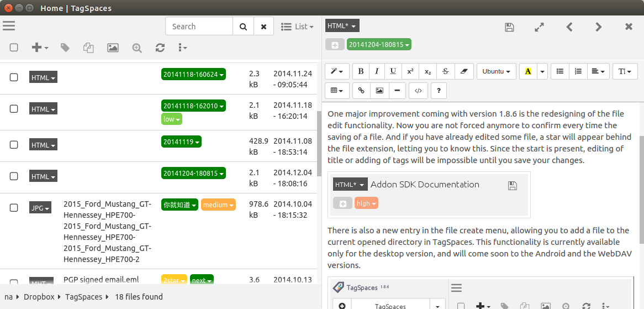644x309 pixels.
Task: Insert a horizontal rule using the dash icon
Action: tap(396, 91)
